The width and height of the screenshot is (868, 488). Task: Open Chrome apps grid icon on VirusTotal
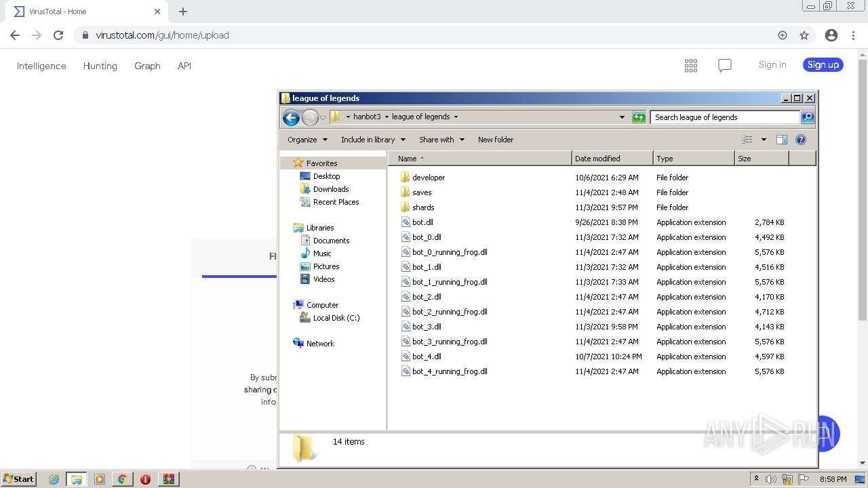tap(691, 66)
